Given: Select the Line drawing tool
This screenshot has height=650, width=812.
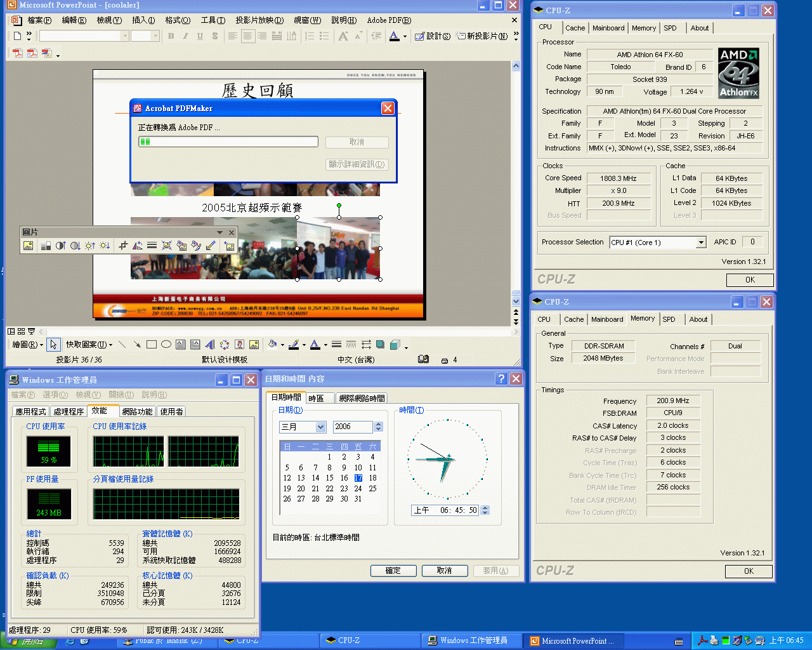Looking at the screenshot, I should click(122, 345).
